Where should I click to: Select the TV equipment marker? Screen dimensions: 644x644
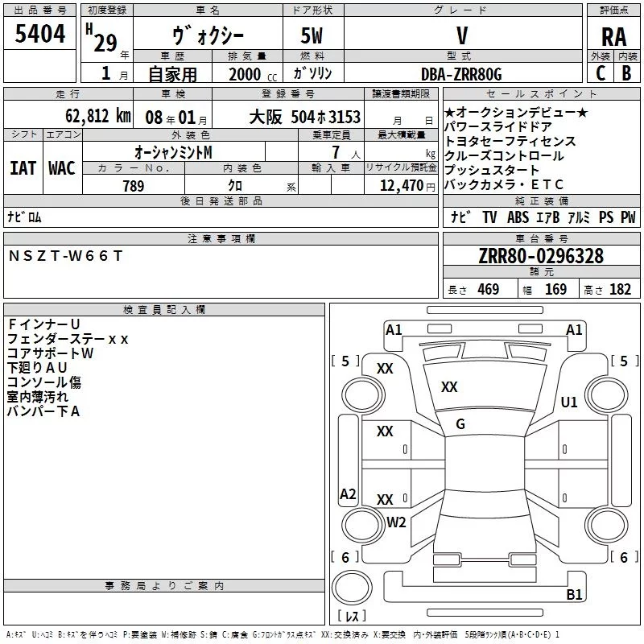pos(489,217)
